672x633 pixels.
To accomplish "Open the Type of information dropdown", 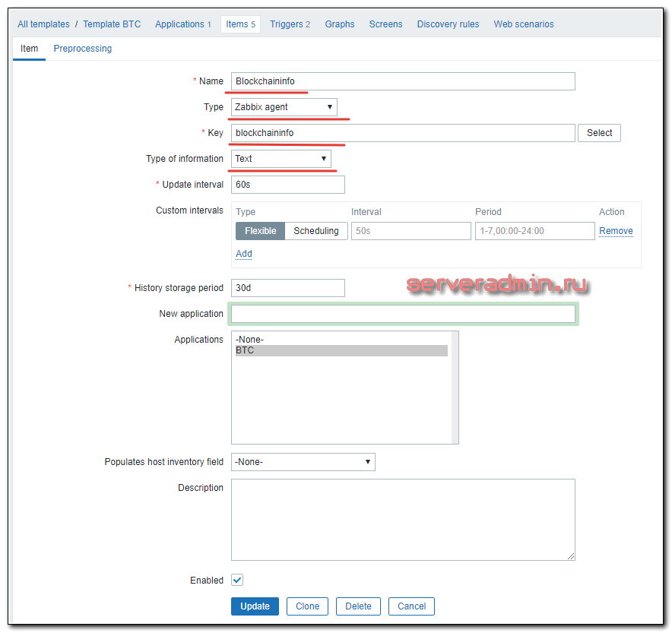I will click(281, 158).
